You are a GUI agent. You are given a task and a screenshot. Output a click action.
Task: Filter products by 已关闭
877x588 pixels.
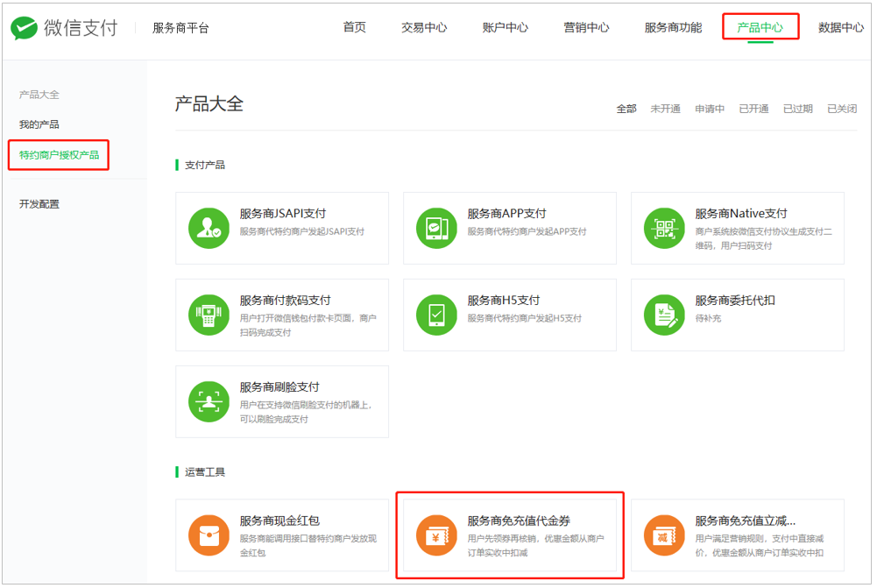click(842, 109)
